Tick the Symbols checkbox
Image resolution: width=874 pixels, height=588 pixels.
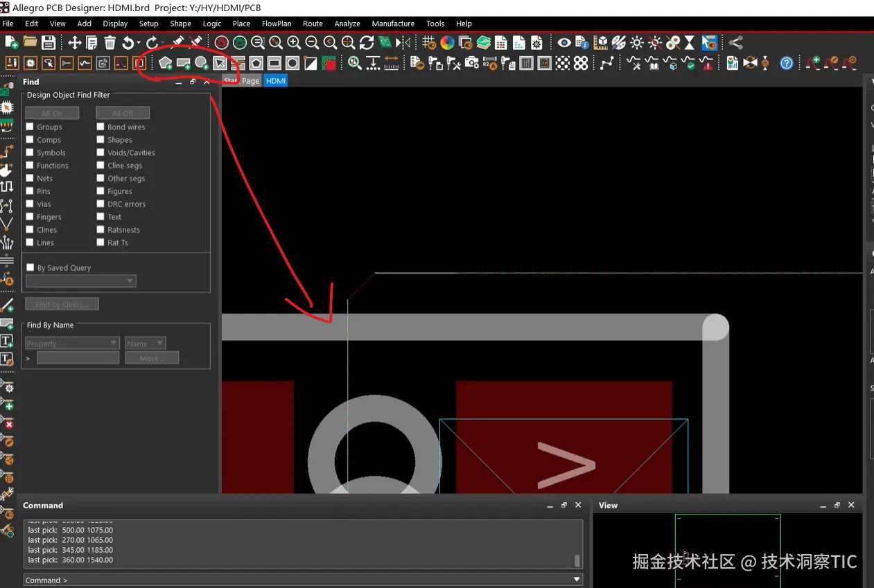point(30,152)
